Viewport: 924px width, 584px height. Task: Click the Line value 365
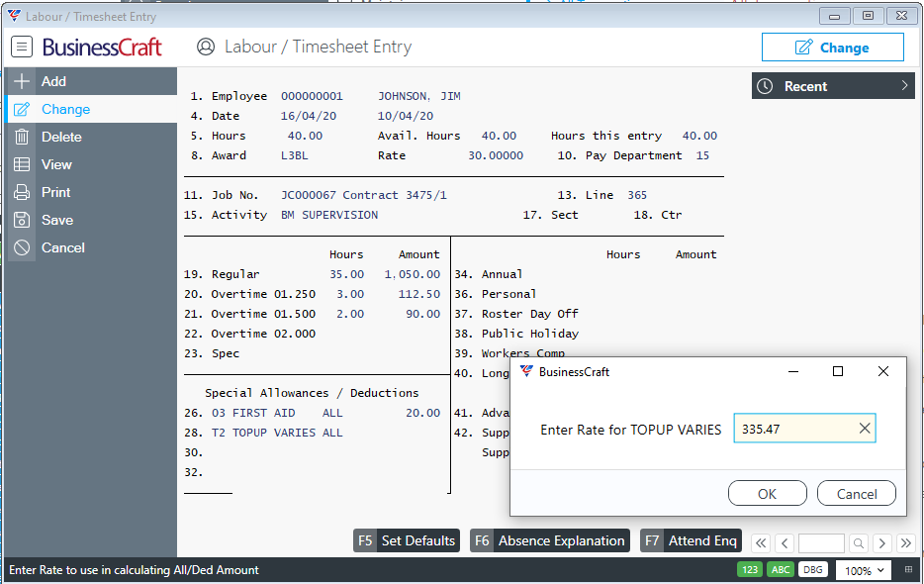[637, 195]
